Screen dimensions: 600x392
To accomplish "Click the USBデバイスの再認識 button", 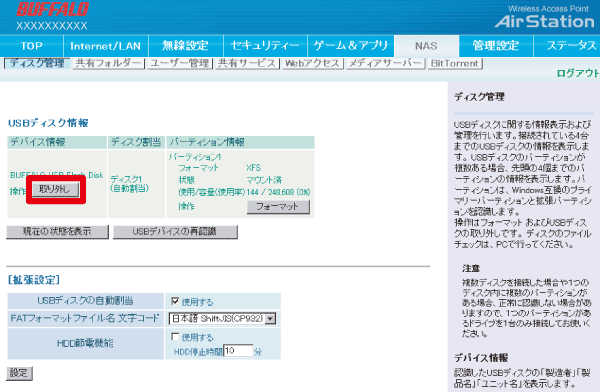I will [x=175, y=232].
